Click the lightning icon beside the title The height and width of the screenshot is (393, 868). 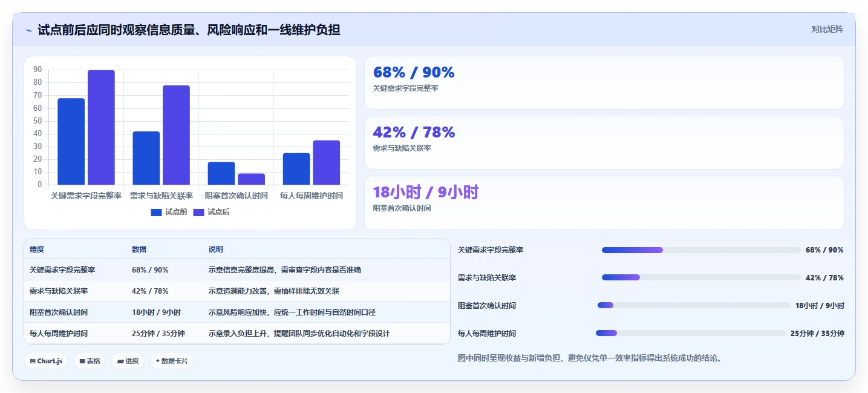point(28,30)
